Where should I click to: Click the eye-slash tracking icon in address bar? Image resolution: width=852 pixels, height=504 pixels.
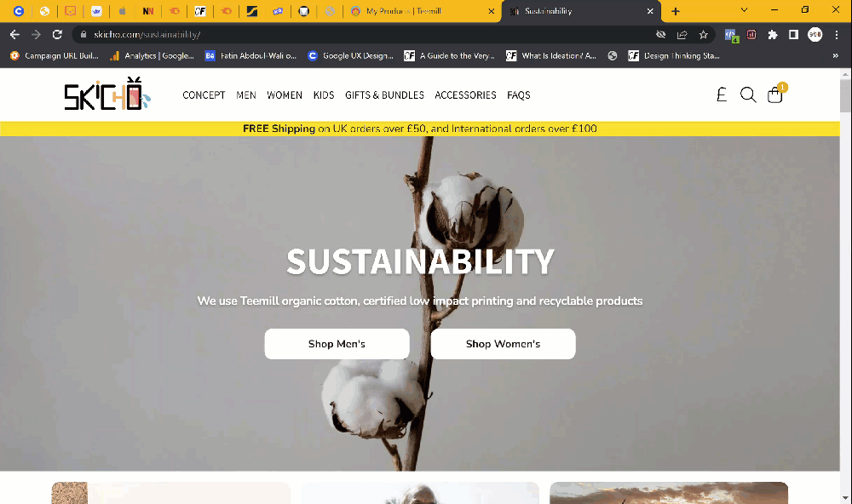pyautogui.click(x=661, y=35)
